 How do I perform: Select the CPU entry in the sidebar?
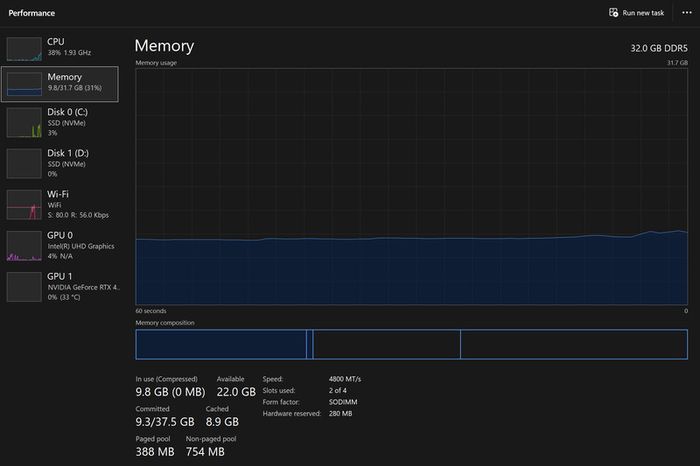pyautogui.click(x=60, y=49)
